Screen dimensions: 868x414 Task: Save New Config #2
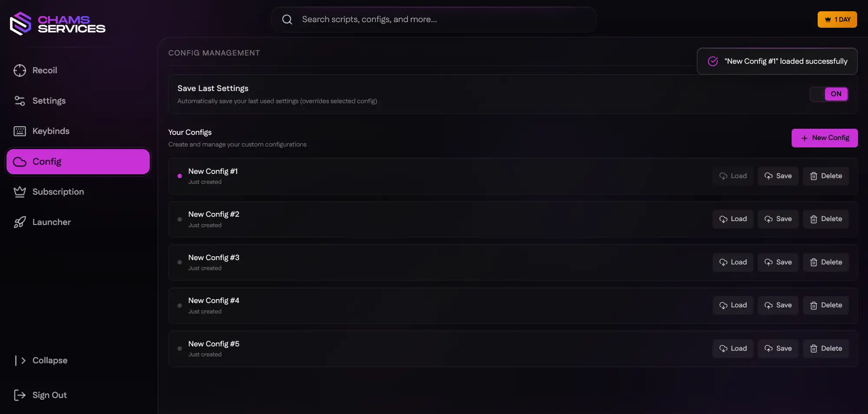point(778,219)
